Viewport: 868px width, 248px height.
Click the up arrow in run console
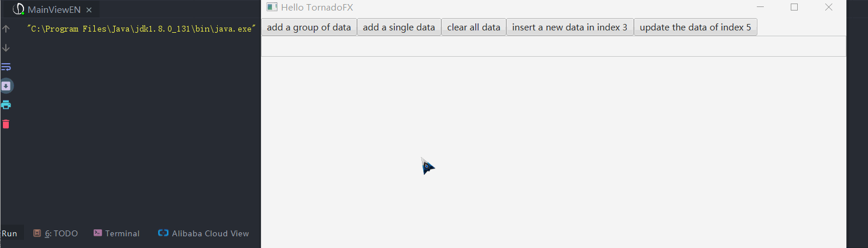coord(6,29)
